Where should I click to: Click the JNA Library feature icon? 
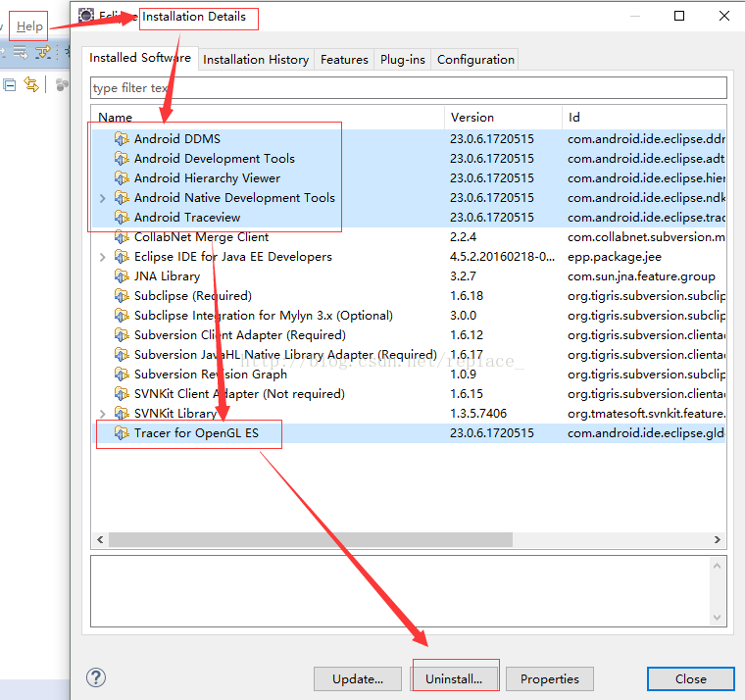coord(122,276)
